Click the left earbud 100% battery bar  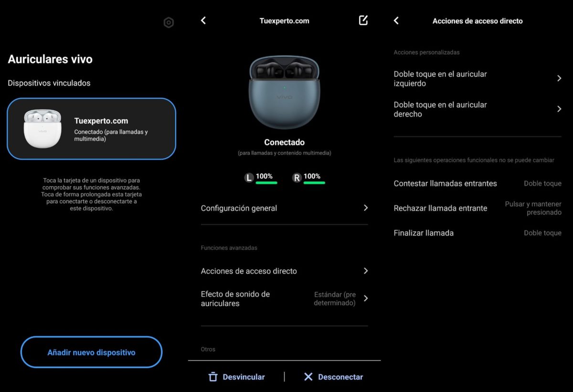coord(266,182)
